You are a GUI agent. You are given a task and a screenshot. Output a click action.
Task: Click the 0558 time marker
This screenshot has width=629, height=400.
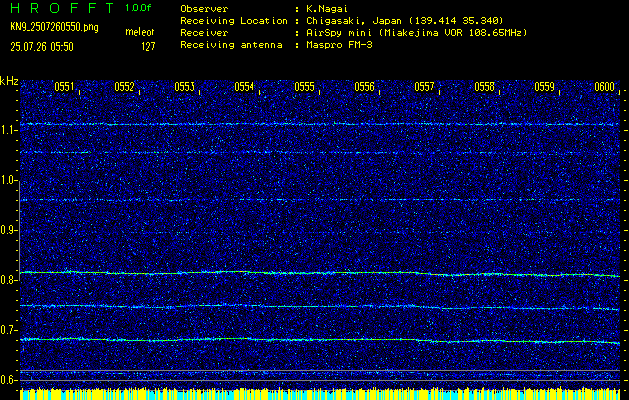(x=484, y=87)
